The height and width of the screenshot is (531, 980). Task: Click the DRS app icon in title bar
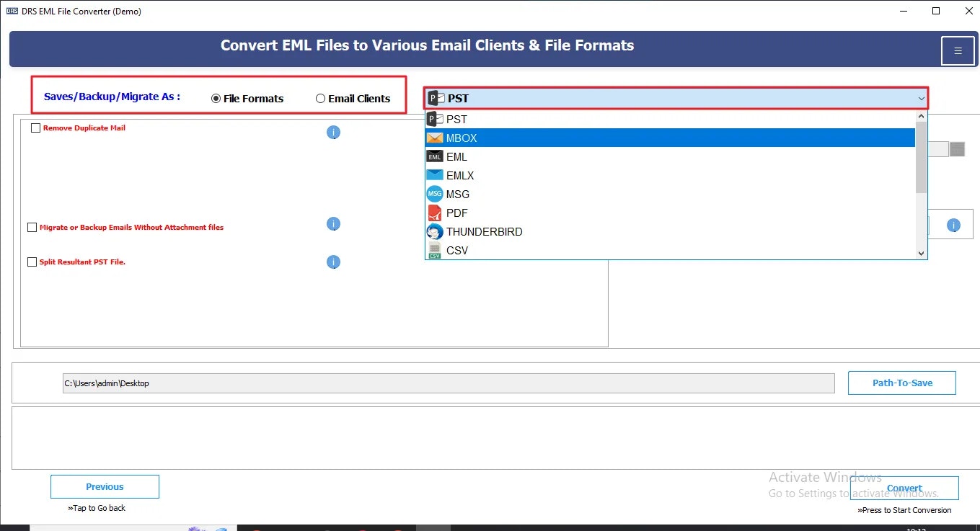(11, 11)
